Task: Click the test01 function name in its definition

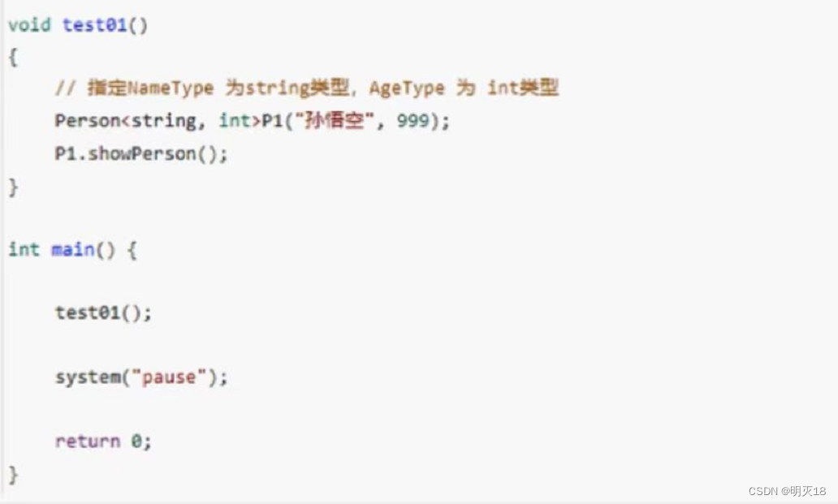Action: 94,25
